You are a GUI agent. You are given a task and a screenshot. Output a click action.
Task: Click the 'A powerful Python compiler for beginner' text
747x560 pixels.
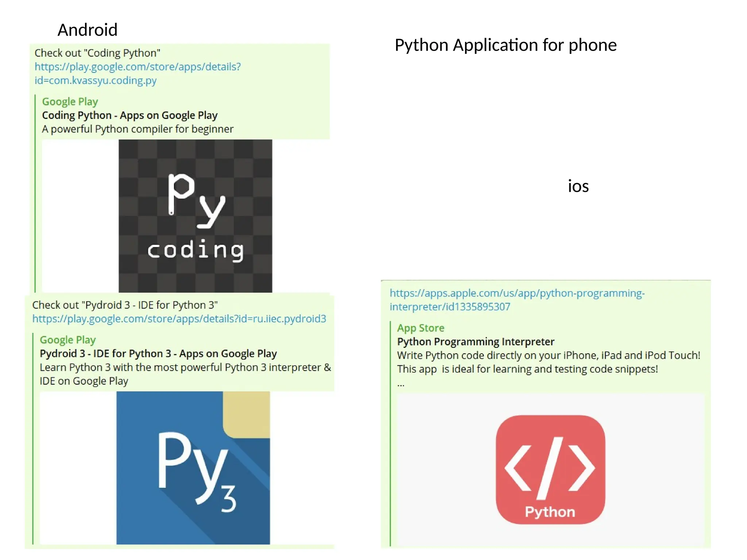tap(138, 129)
